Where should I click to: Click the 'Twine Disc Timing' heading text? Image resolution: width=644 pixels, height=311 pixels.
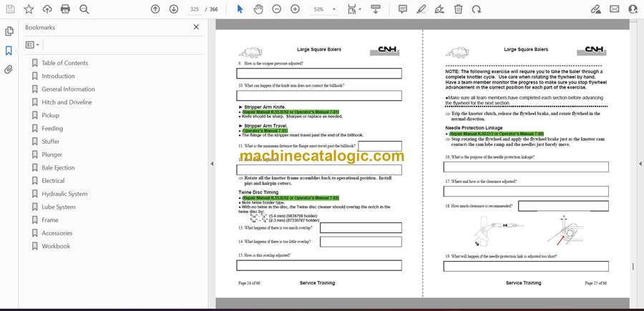[x=258, y=192]
